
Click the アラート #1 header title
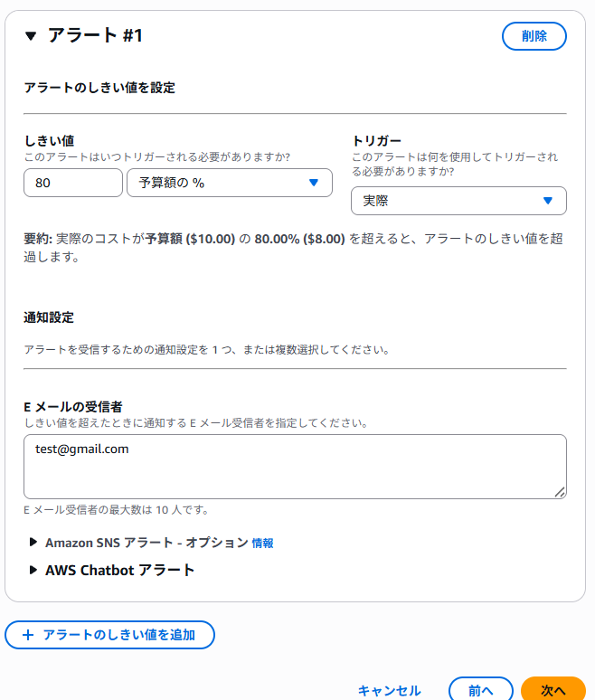[x=95, y=35]
